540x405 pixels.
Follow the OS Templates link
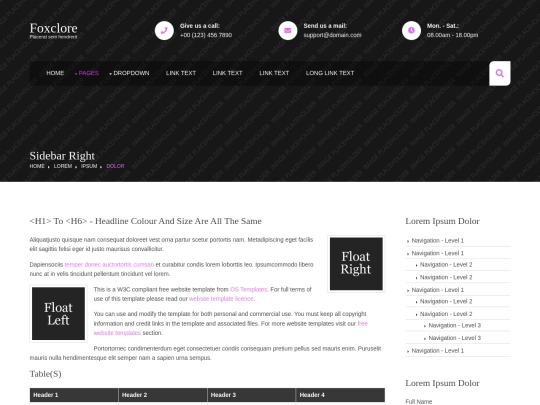pyautogui.click(x=249, y=289)
